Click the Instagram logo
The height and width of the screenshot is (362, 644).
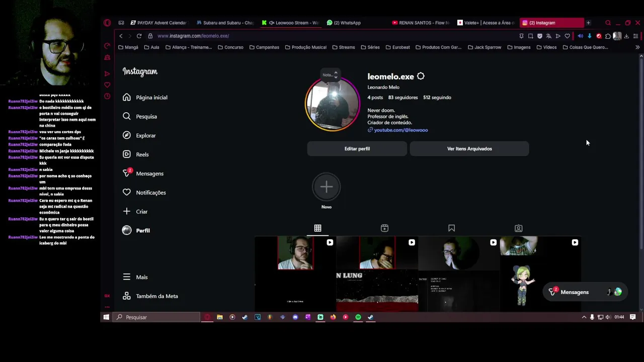pyautogui.click(x=140, y=72)
